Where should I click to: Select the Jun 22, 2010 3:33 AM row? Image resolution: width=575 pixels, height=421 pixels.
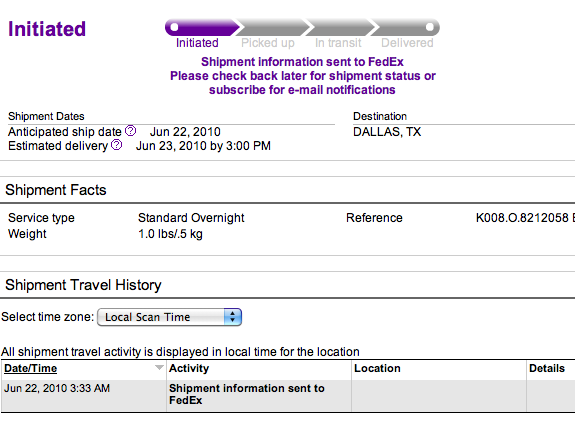(288, 395)
